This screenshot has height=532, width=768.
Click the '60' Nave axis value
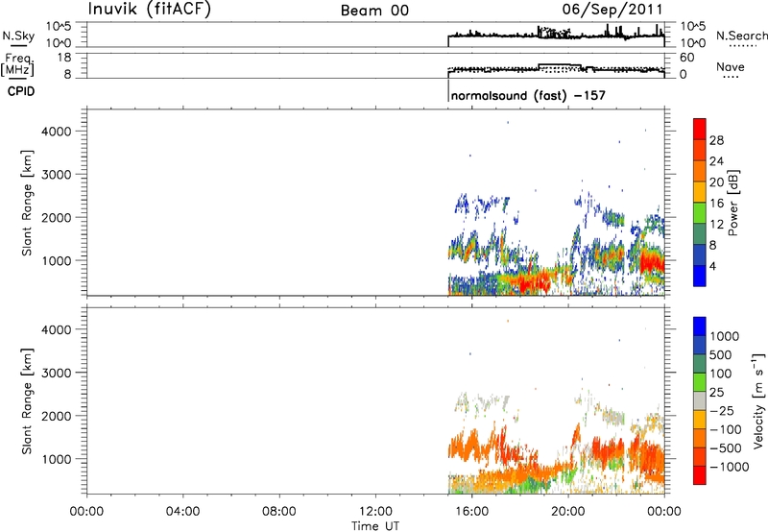(686, 58)
